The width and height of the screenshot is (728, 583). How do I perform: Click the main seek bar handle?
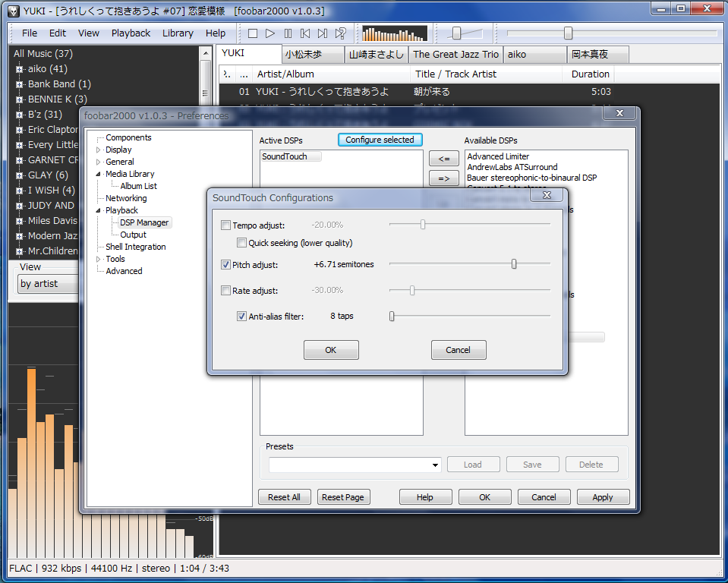(568, 33)
